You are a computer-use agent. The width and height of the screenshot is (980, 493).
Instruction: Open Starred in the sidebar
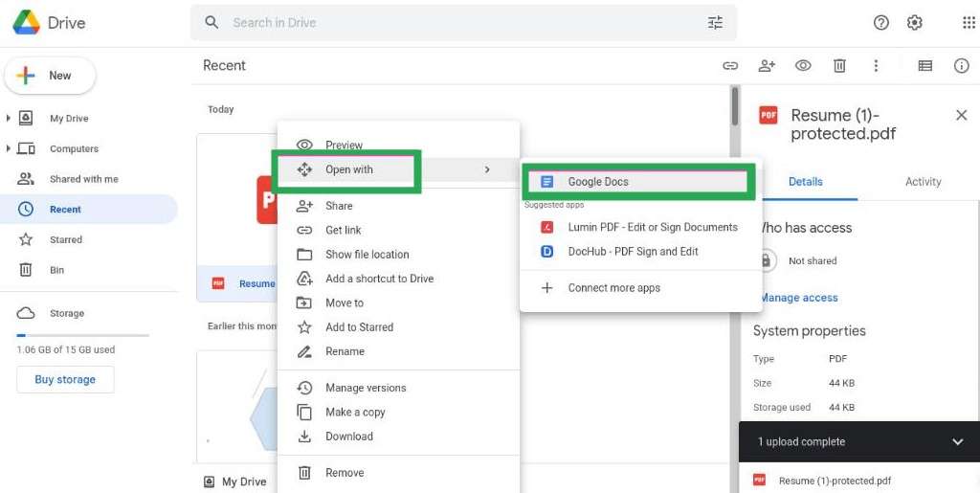point(66,240)
